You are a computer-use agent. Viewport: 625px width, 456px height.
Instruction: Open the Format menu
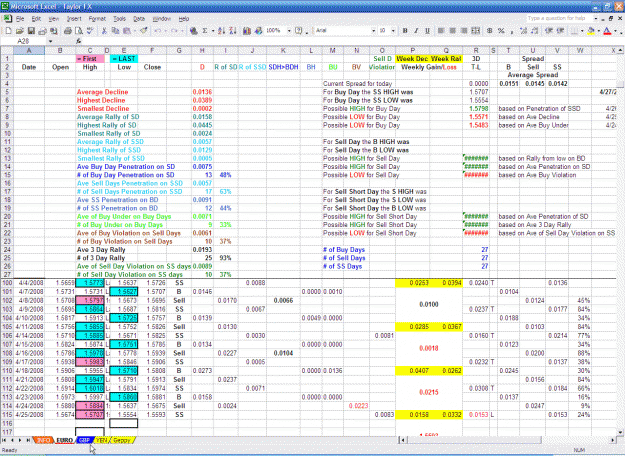pyautogui.click(x=97, y=19)
